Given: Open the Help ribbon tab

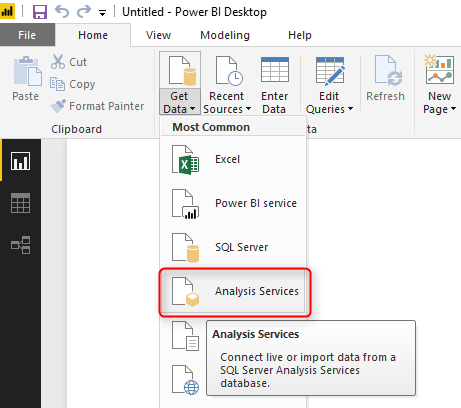Looking at the screenshot, I should [x=300, y=35].
